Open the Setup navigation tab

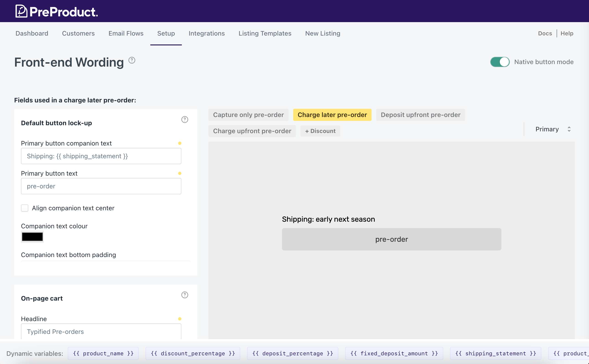pos(166,33)
